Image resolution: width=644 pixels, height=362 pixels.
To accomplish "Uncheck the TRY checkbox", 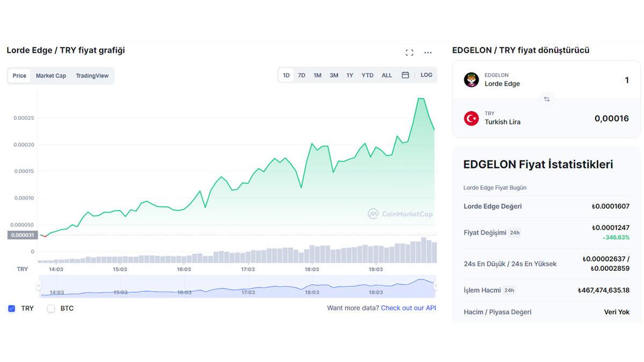I will coord(12,308).
